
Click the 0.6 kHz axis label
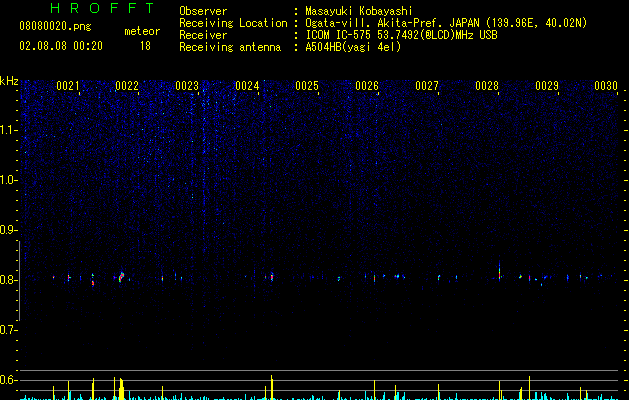[x=8, y=380]
